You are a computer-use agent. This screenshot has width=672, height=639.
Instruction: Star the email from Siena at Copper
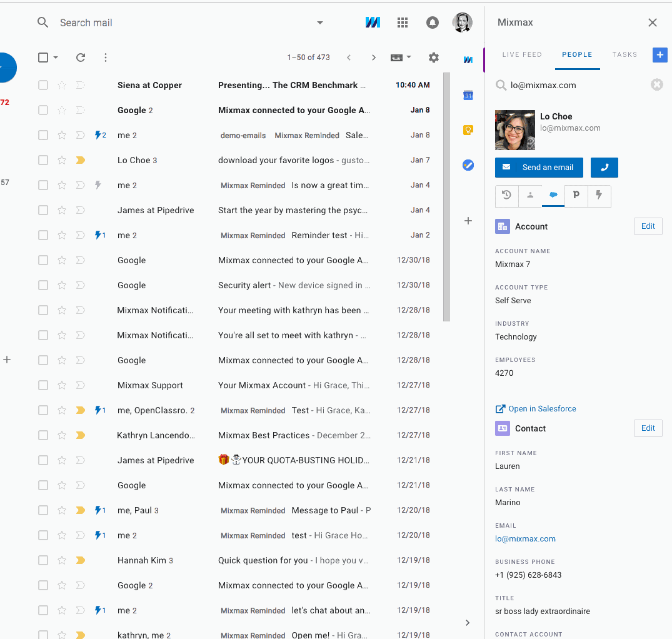point(61,85)
